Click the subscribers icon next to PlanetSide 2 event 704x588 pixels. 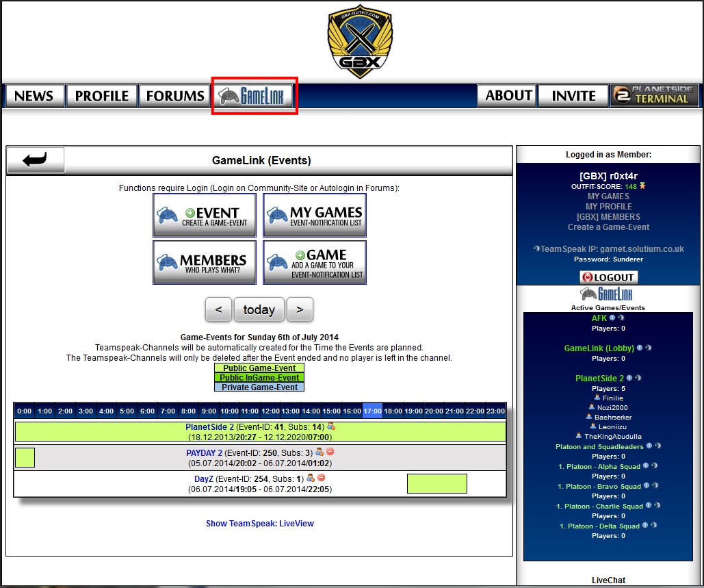pos(331,426)
